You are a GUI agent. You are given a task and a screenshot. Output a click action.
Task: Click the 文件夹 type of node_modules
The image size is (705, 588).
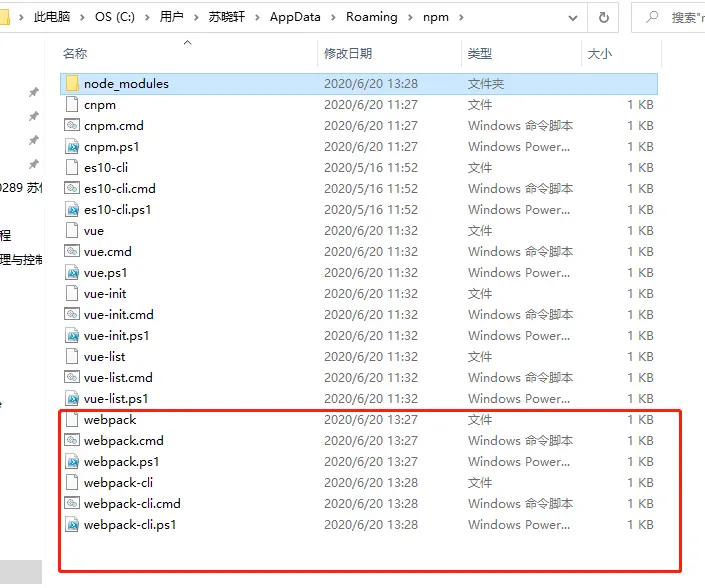click(486, 84)
